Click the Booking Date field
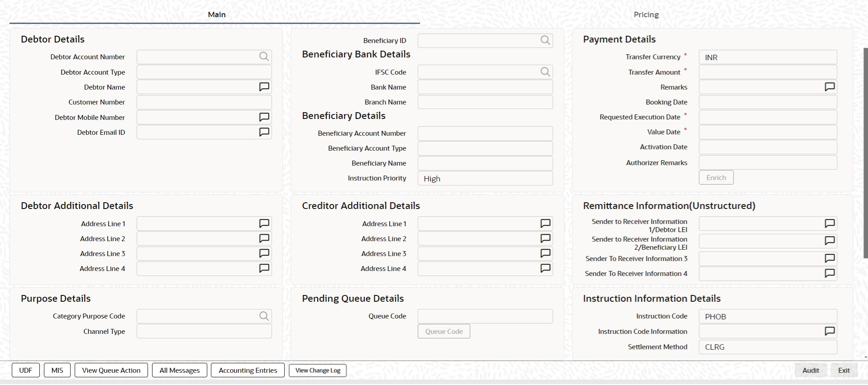Viewport: 868px width, 385px height. tap(768, 102)
